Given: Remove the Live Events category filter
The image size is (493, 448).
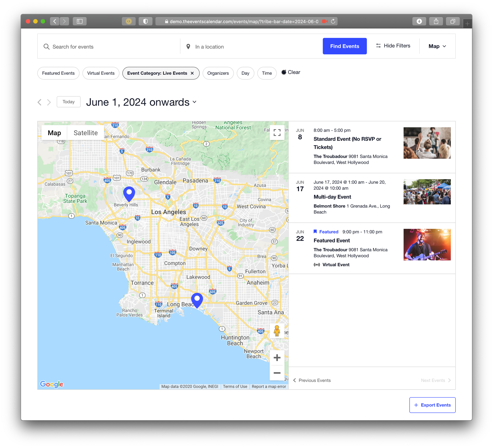Looking at the screenshot, I should [192, 73].
